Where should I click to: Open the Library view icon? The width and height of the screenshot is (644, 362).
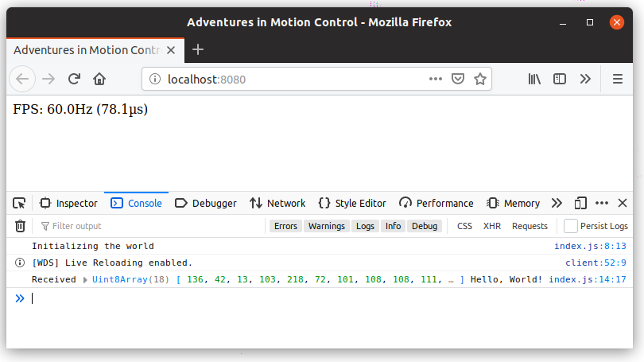(534, 79)
